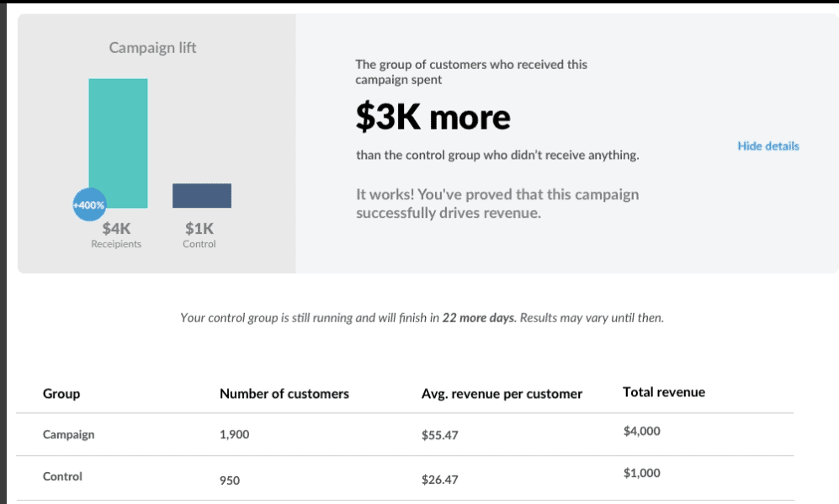Screen dimensions: 839x504
Task: Click the $26.47 average revenue cell
Action: pyautogui.click(x=440, y=480)
